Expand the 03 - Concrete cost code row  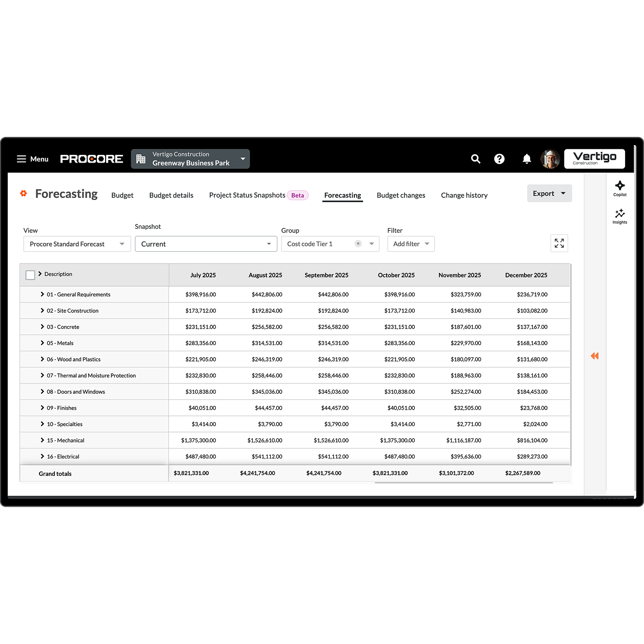(x=43, y=327)
